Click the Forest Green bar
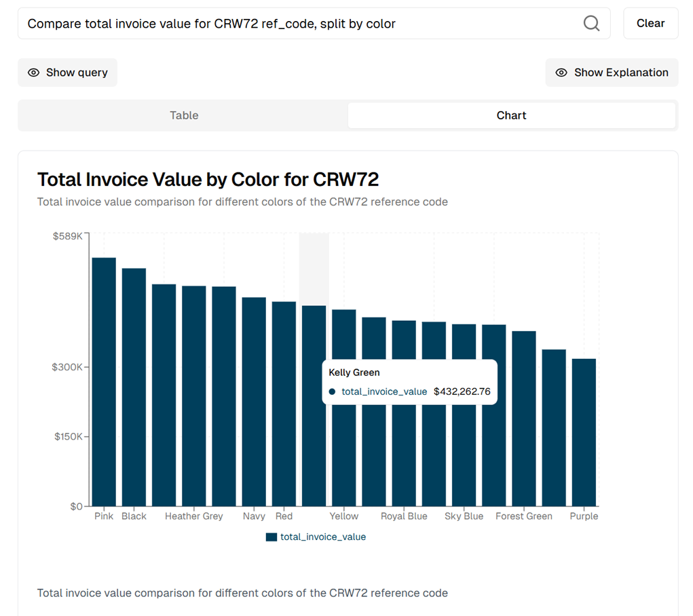 click(524, 419)
